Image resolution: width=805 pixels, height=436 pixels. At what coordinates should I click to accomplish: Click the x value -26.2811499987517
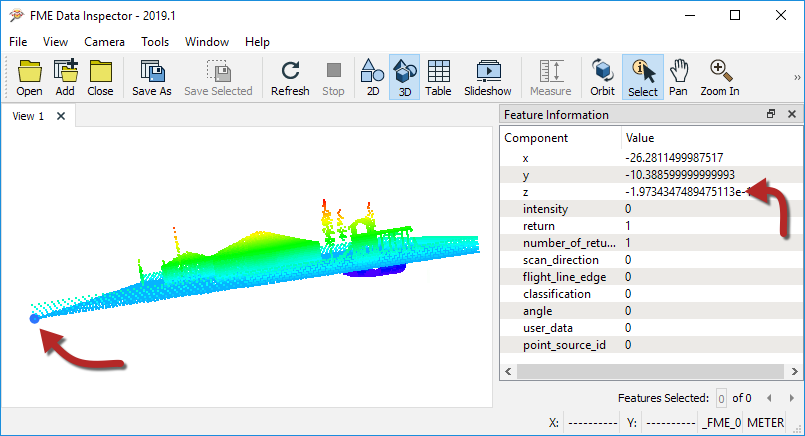[674, 158]
